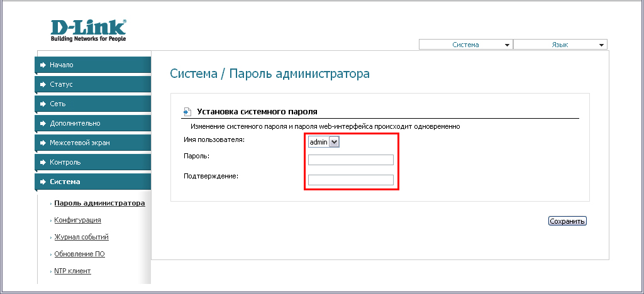Click the arrow icon beside Начало
Image resolution: width=644 pixels, height=294 pixels.
pyautogui.click(x=43, y=65)
